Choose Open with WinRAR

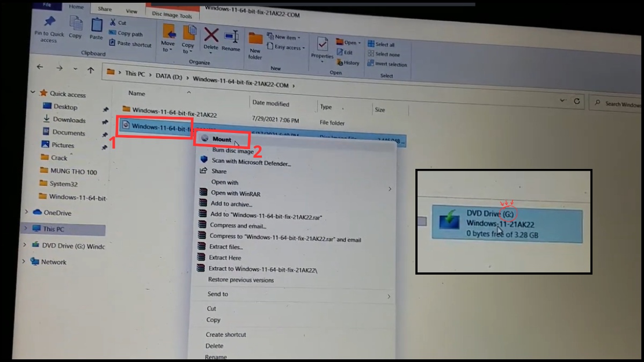pyautogui.click(x=236, y=194)
